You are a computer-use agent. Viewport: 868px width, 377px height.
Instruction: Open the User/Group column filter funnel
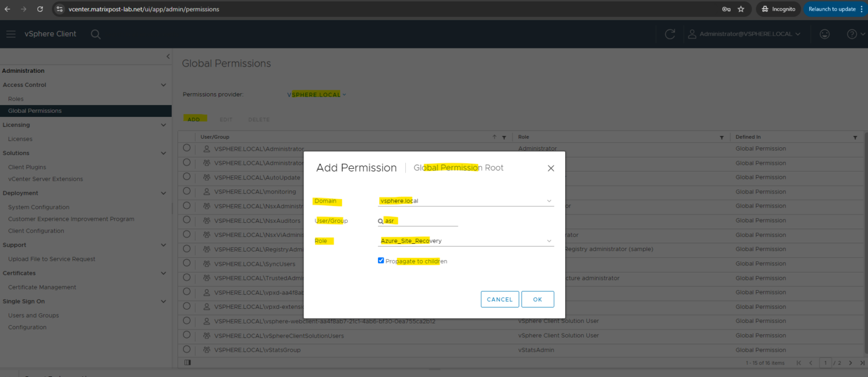[505, 137]
